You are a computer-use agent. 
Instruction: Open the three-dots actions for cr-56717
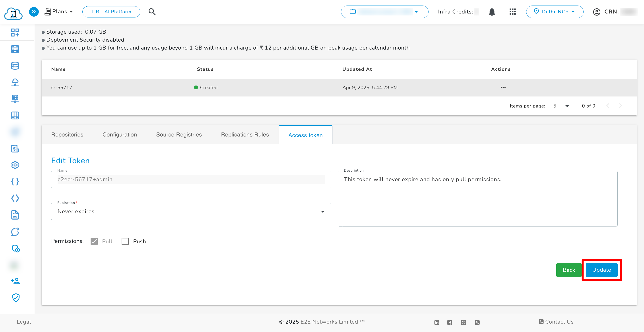coord(503,87)
